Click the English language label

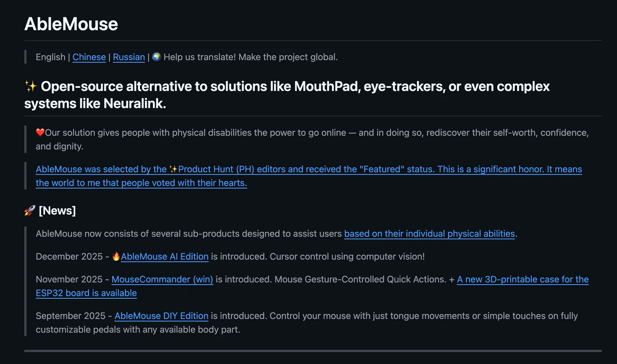click(x=51, y=57)
